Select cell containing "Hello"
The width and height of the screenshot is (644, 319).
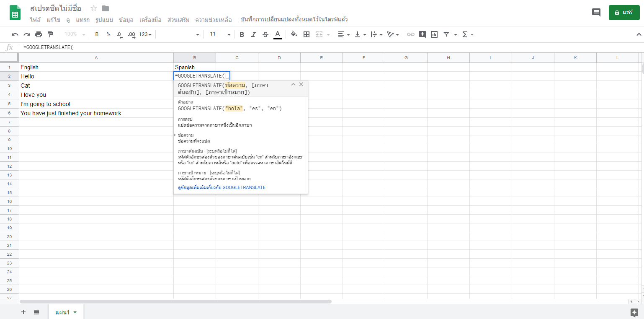click(96, 76)
